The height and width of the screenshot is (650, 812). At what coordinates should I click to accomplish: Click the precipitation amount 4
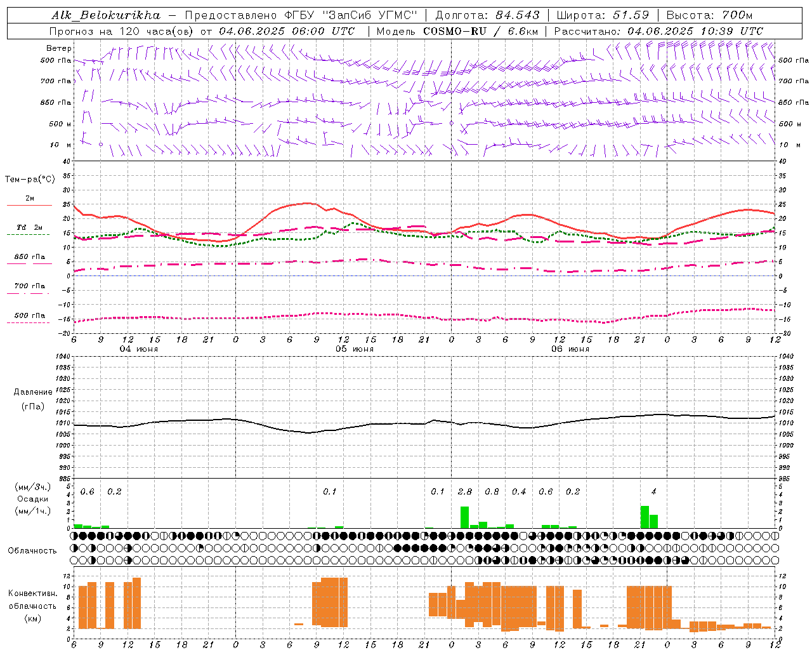(653, 491)
